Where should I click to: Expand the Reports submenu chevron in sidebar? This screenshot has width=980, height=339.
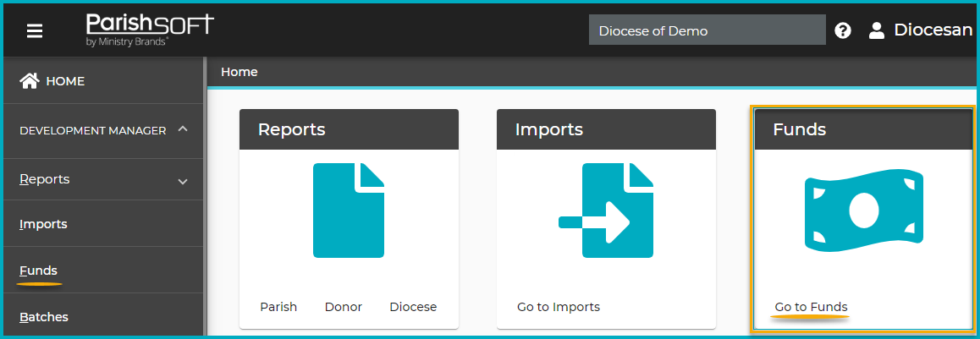pyautogui.click(x=183, y=182)
